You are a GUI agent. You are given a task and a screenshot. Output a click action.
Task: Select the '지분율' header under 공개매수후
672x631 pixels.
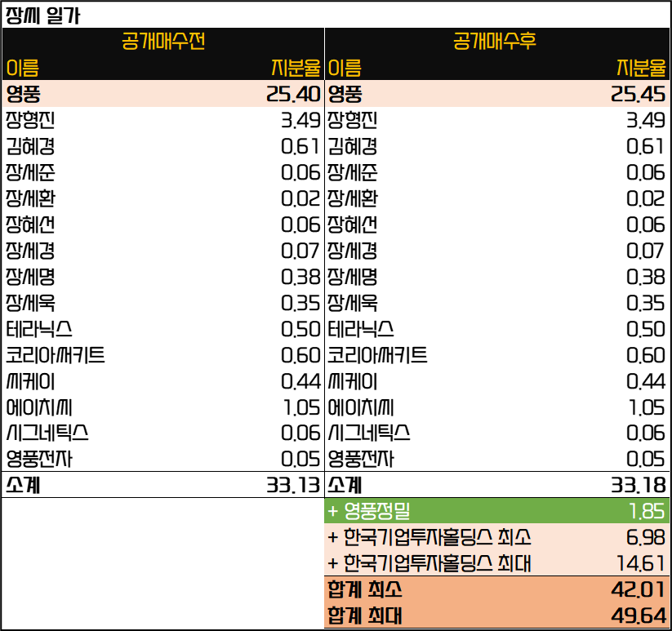click(641, 68)
